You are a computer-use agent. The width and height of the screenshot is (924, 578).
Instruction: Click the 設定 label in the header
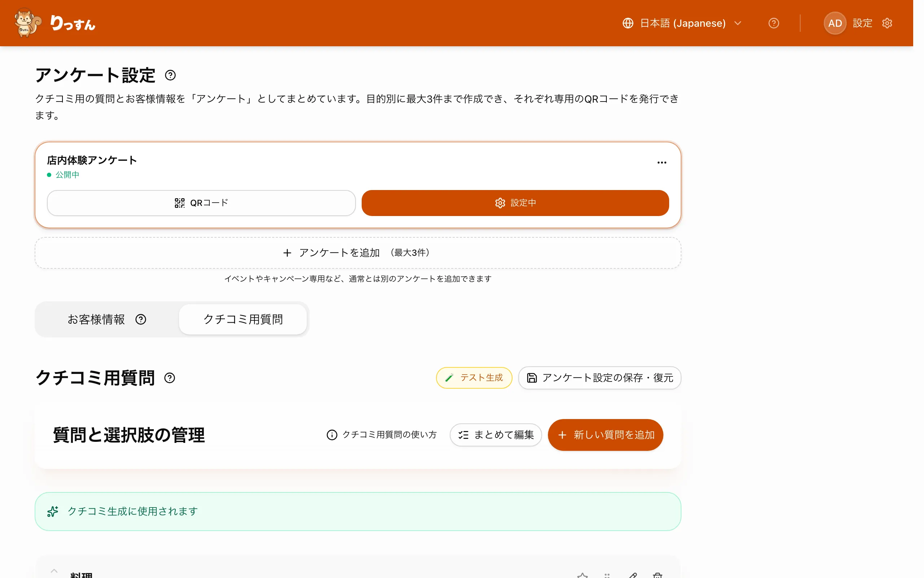(862, 23)
